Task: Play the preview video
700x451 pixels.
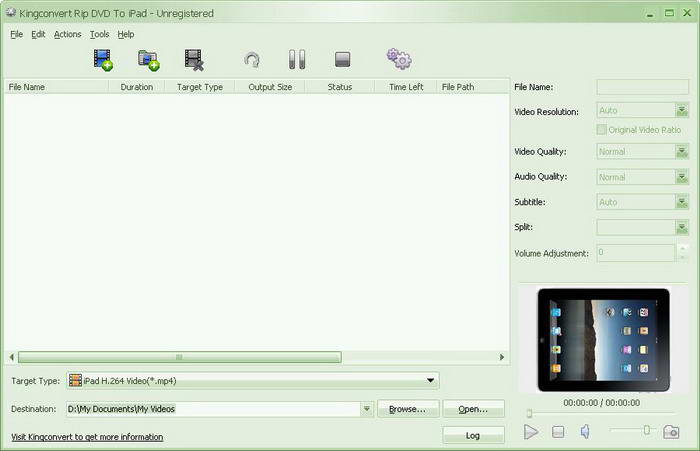Action: 531,432
